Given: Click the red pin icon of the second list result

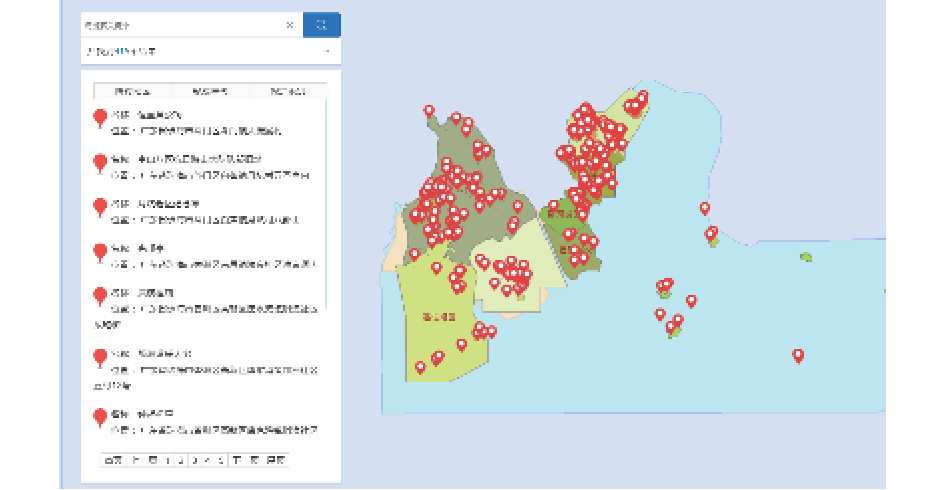Looking at the screenshot, I should pyautogui.click(x=100, y=163).
